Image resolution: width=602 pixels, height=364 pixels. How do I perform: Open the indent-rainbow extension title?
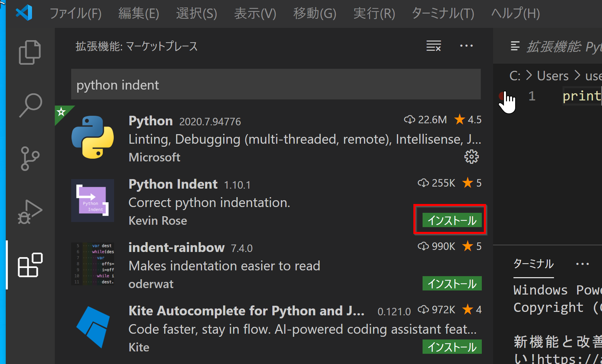pos(176,248)
